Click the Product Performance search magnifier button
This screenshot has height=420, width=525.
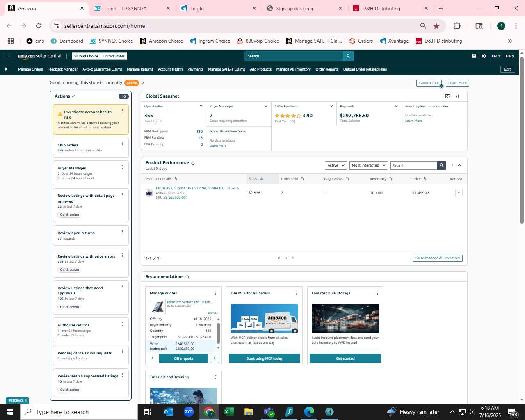441,165
